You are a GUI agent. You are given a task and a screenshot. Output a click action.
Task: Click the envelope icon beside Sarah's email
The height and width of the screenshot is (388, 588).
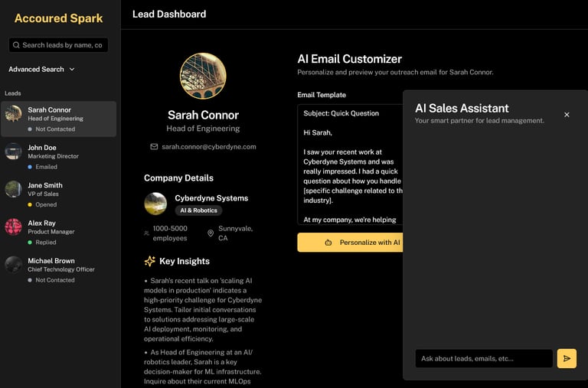pyautogui.click(x=154, y=147)
